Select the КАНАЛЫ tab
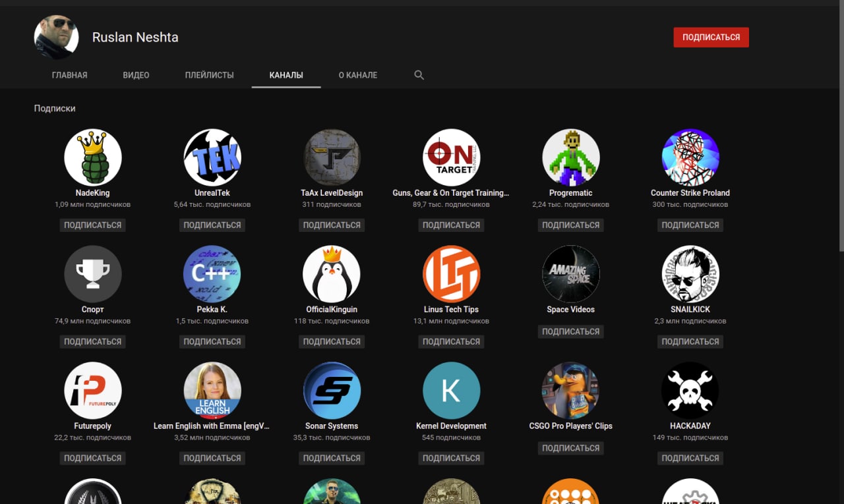844x504 pixels. pos(286,75)
